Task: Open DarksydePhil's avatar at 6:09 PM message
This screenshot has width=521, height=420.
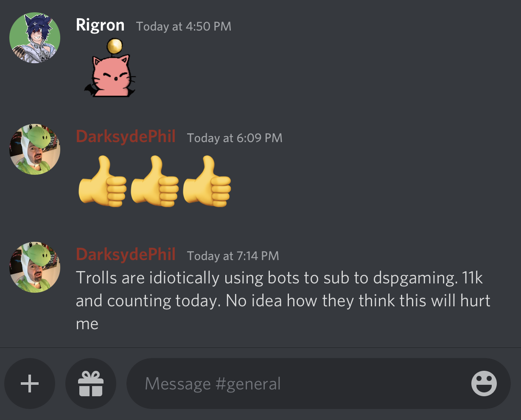Action: pyautogui.click(x=35, y=149)
